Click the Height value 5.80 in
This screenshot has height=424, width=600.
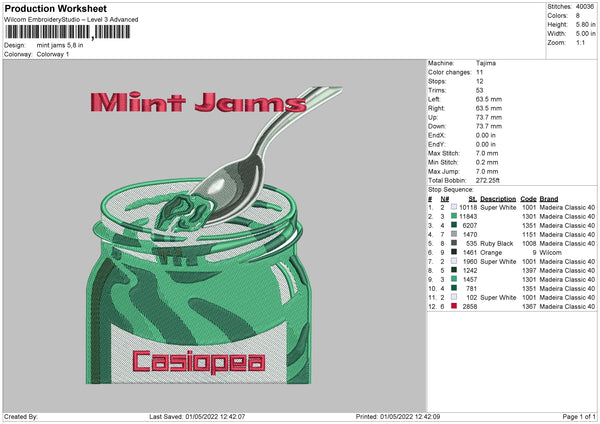[585, 24]
